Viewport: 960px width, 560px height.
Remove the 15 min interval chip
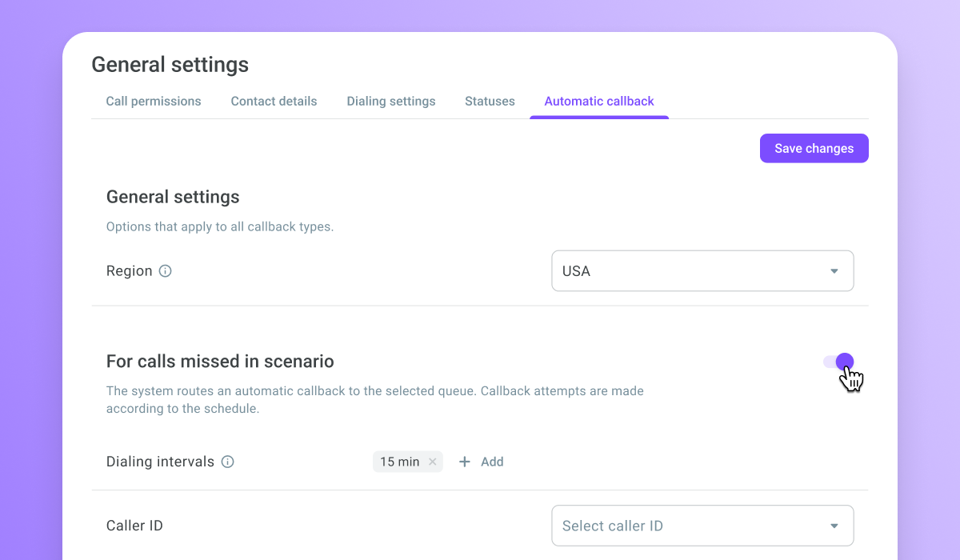[433, 462]
